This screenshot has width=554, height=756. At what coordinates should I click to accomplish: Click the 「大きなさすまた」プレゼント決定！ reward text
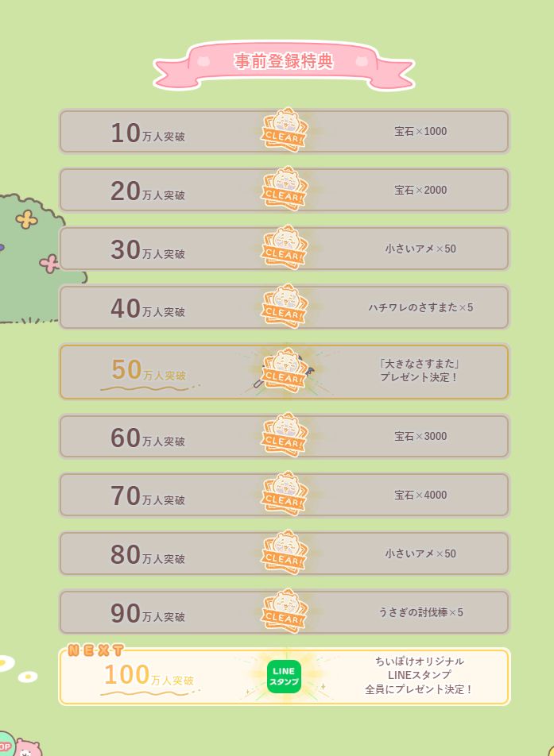tap(421, 372)
